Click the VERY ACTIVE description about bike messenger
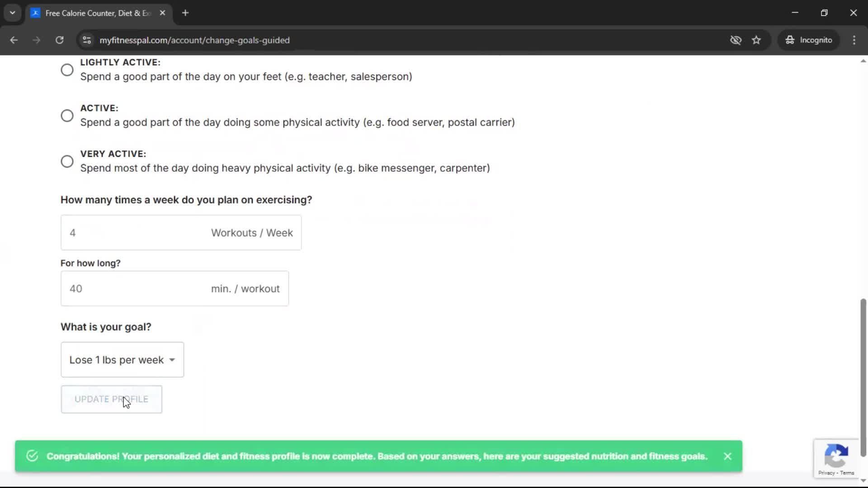Screen dimensions: 868x488 [285, 168]
